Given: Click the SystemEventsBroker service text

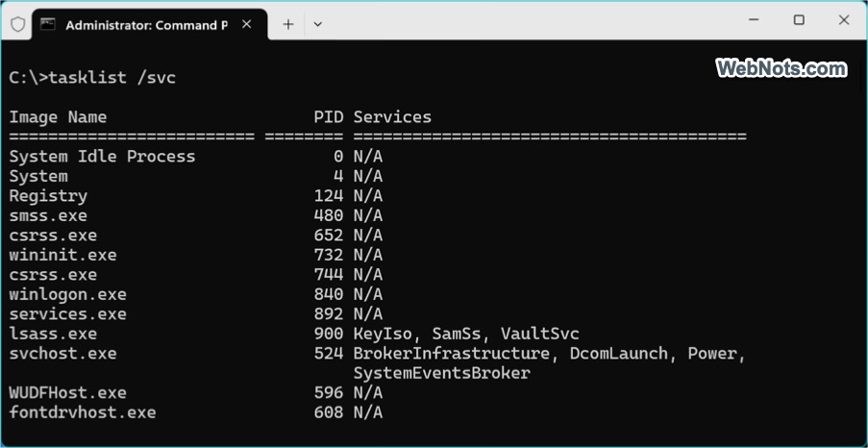Looking at the screenshot, I should point(442,373).
